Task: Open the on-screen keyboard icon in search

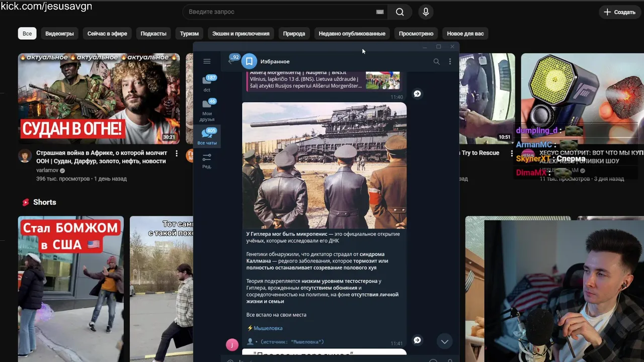Action: click(380, 12)
